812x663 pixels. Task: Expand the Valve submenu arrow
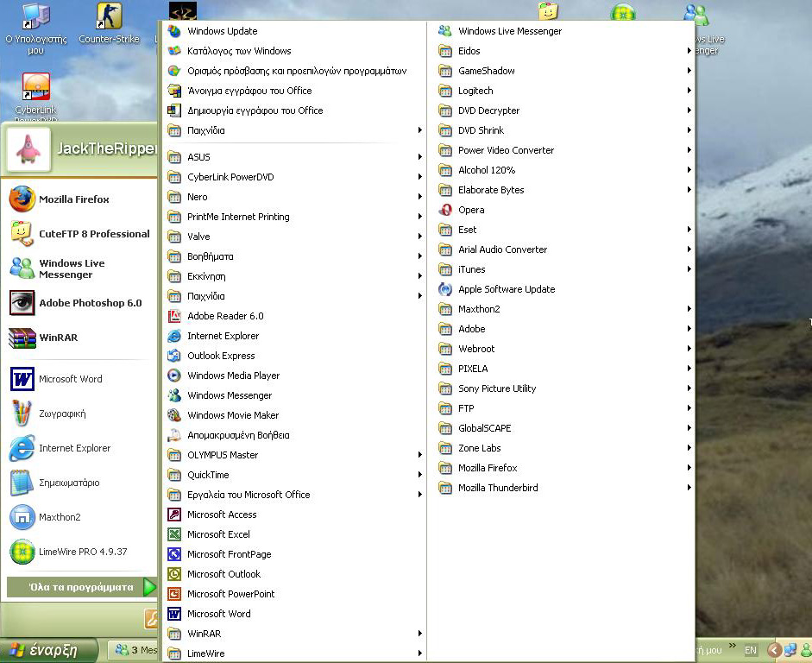pos(420,237)
